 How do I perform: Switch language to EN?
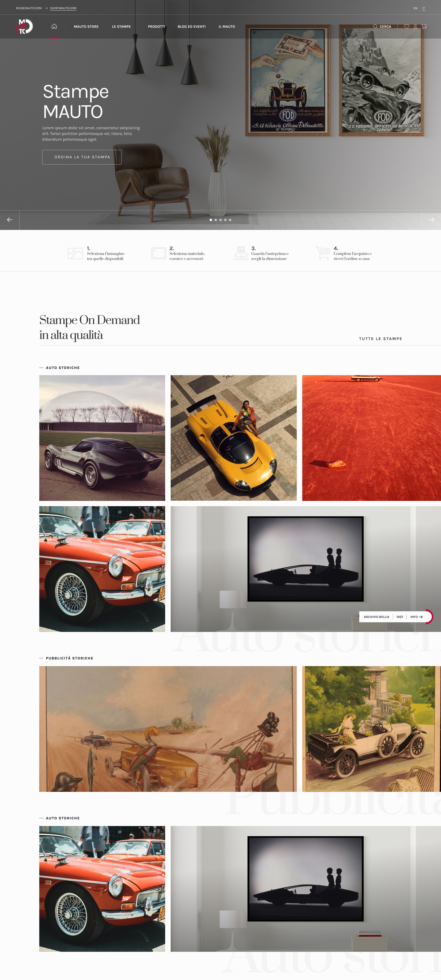coord(415,8)
